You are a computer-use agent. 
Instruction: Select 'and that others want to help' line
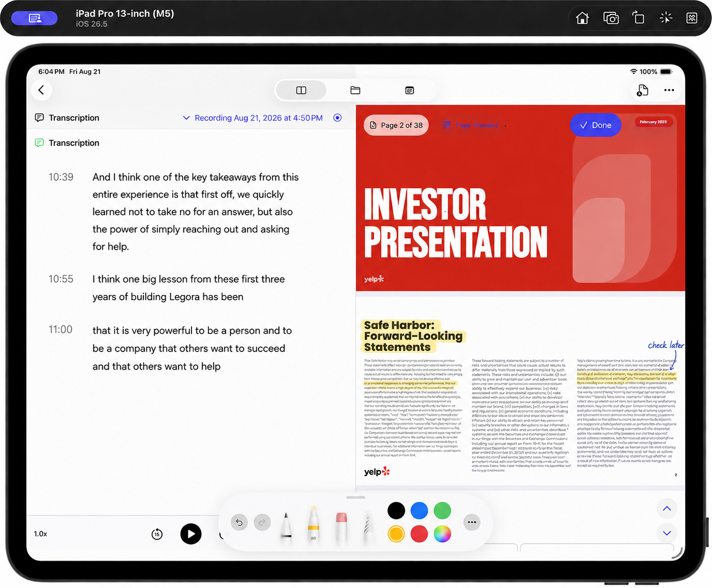tap(156, 366)
